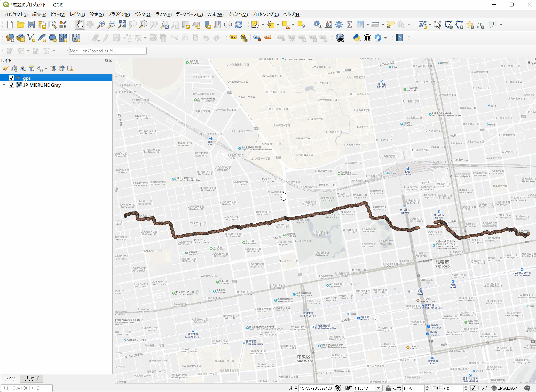This screenshot has width=536, height=392.
Task: Click the filter legend funnel icon
Action: [31, 68]
